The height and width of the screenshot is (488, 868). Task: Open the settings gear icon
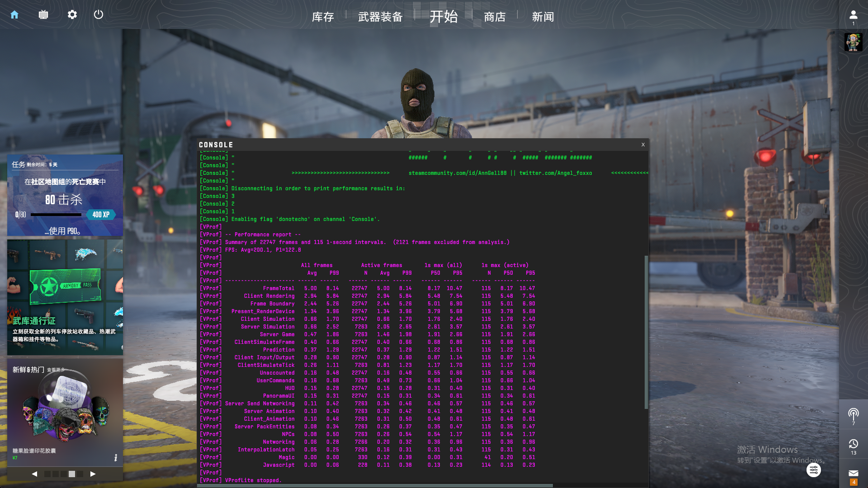pos(72,14)
